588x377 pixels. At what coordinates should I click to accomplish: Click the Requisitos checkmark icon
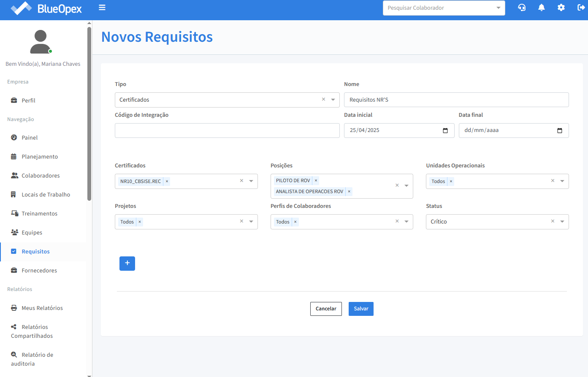pyautogui.click(x=14, y=251)
